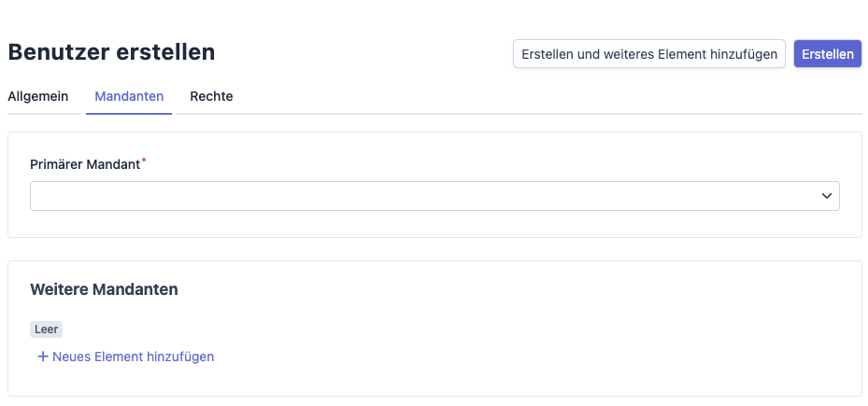Click the Benutzer erstellen page title
The image size is (868, 406).
(x=111, y=52)
